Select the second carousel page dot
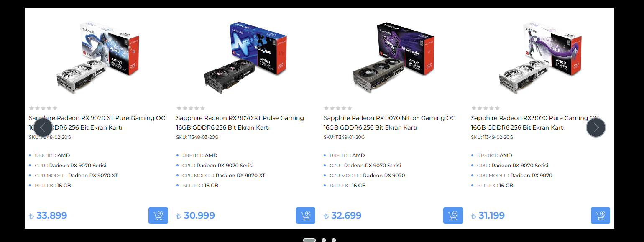Screen dimensions: 644x242 (324, 240)
